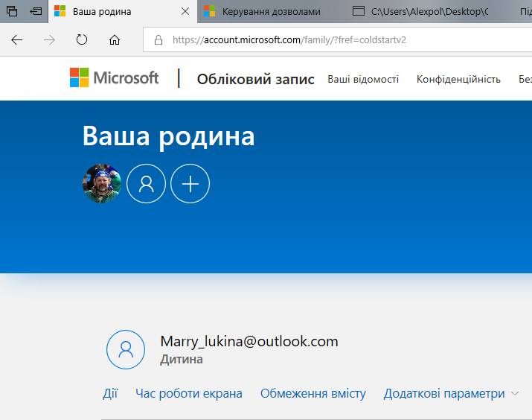Open the Дії link

coord(110,393)
